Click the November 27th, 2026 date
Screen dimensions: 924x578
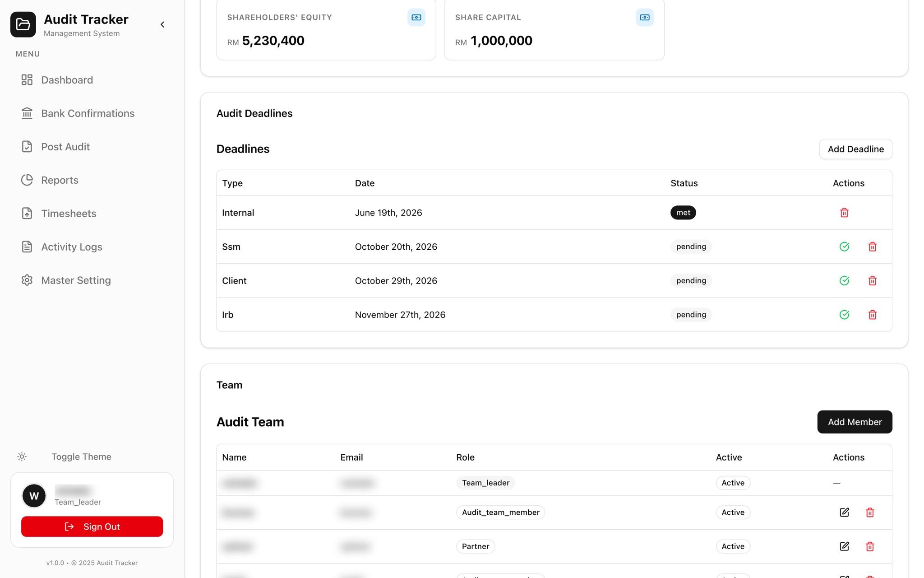[x=400, y=315]
